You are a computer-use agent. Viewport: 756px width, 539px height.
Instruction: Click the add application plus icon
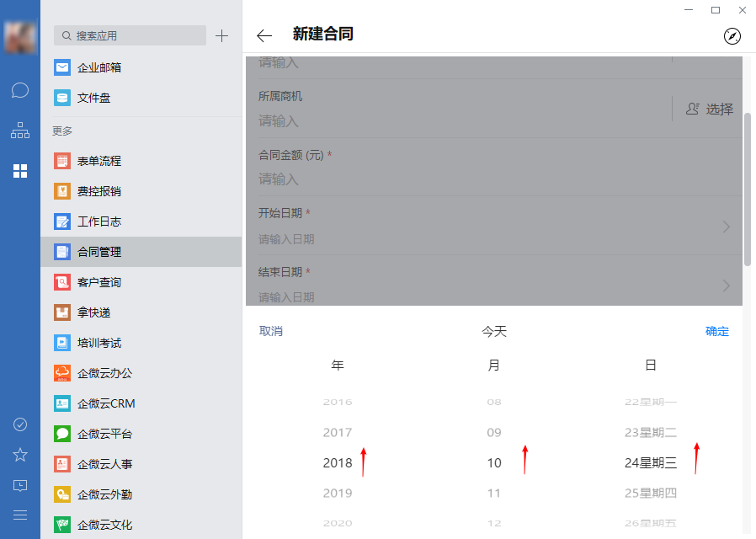(221, 35)
